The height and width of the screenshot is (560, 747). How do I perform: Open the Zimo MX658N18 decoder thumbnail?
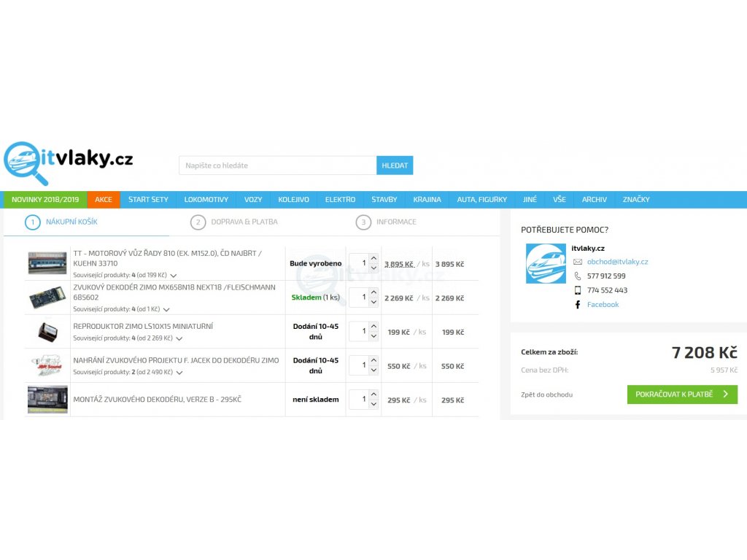(47, 297)
